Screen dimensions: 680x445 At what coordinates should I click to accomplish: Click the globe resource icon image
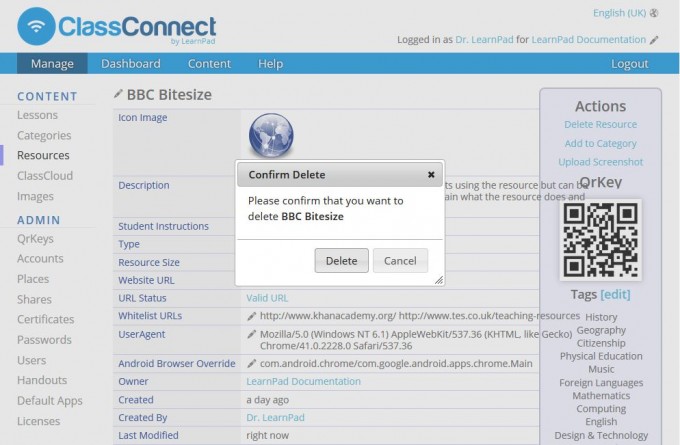(x=271, y=135)
